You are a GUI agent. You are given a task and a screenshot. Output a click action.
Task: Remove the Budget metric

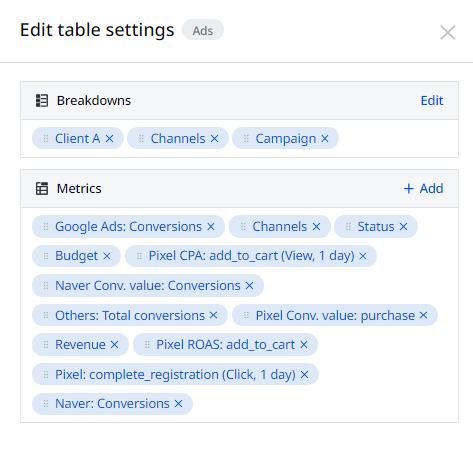107,256
